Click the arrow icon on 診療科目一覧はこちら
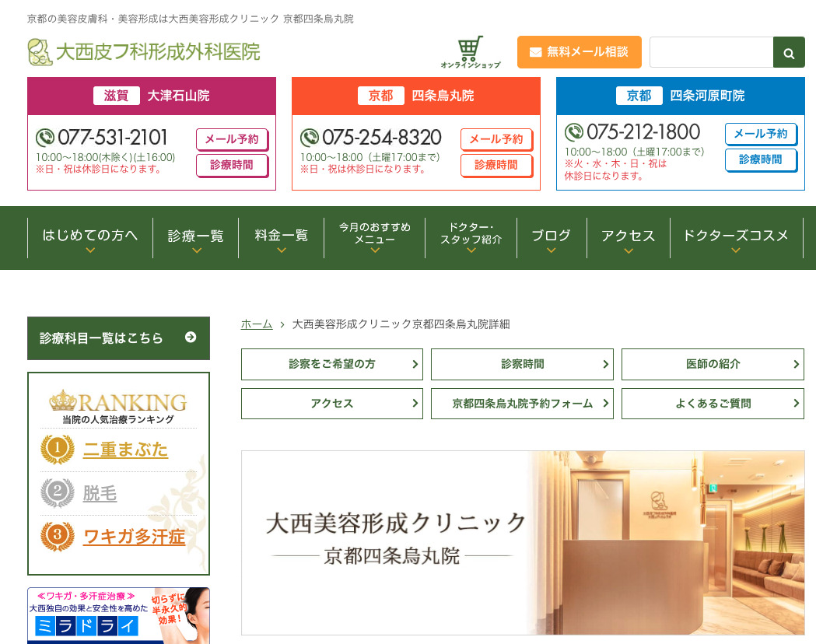 point(189,338)
